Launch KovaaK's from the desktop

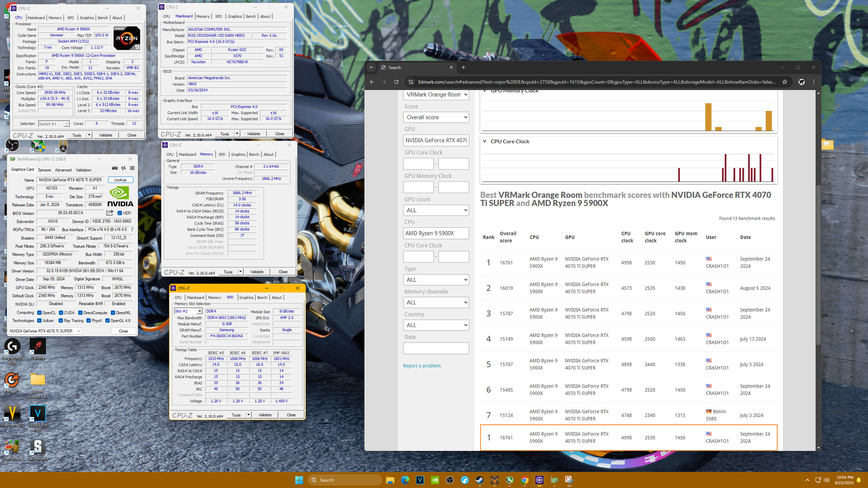click(12, 383)
